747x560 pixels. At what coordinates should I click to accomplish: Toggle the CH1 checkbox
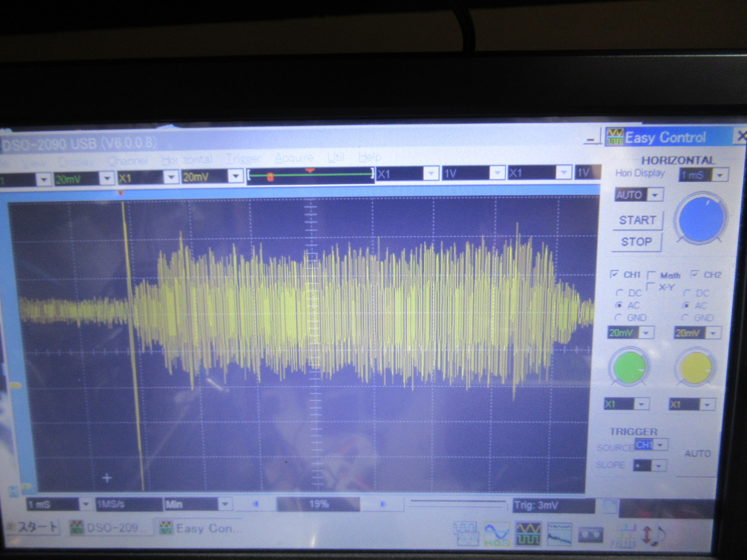pos(615,274)
